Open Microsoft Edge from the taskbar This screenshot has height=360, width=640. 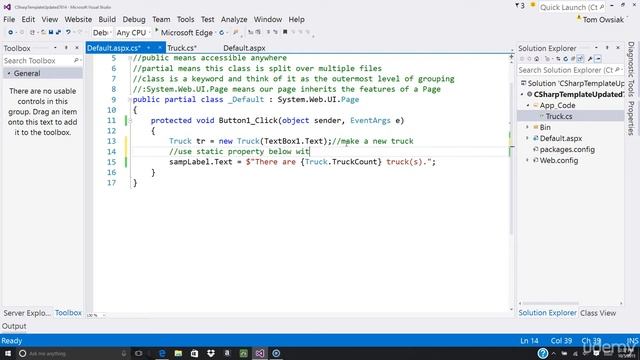(162, 353)
